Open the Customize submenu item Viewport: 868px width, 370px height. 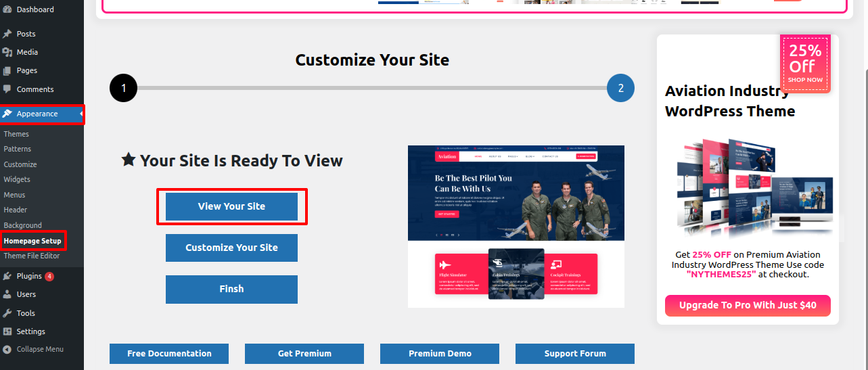(x=20, y=164)
